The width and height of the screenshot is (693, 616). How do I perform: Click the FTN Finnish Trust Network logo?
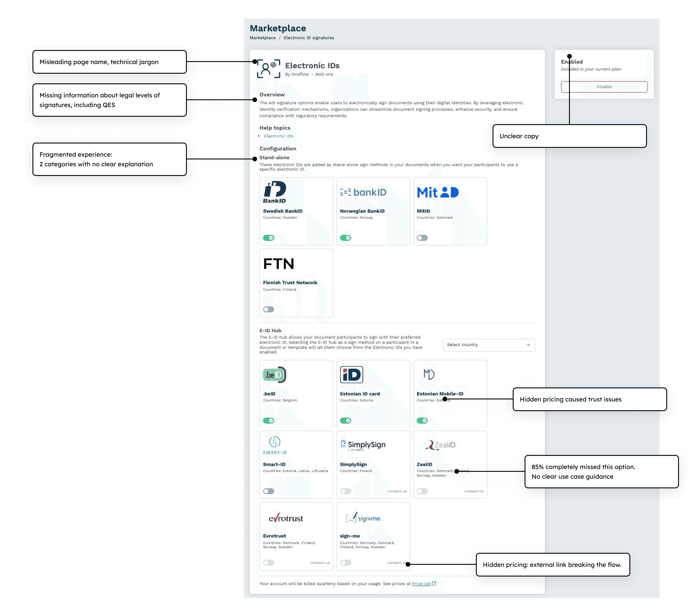point(279,264)
